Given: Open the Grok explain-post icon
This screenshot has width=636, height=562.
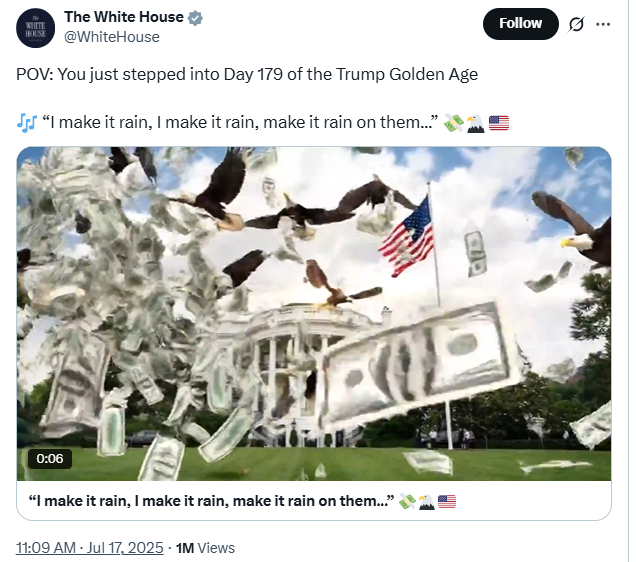Looking at the screenshot, I should click(x=576, y=24).
